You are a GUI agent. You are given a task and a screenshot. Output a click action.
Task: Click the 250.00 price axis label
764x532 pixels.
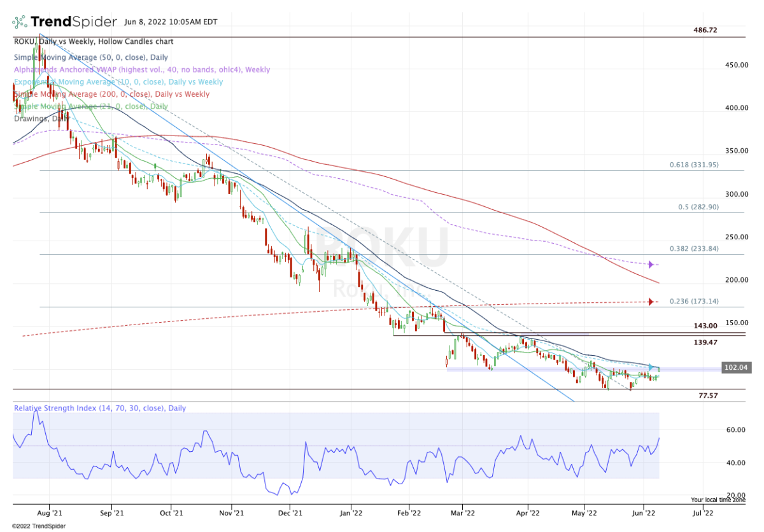pos(735,237)
